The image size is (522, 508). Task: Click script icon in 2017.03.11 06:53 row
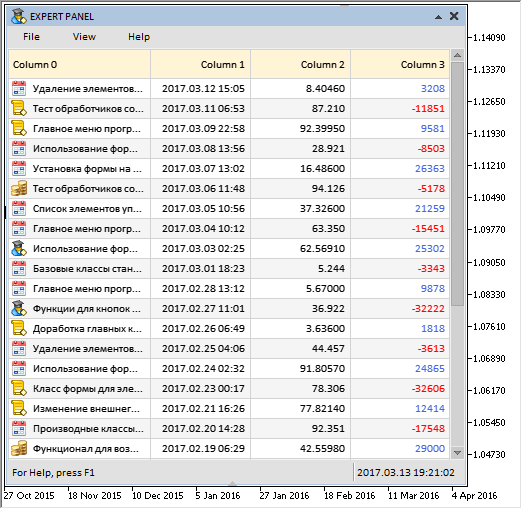19,108
